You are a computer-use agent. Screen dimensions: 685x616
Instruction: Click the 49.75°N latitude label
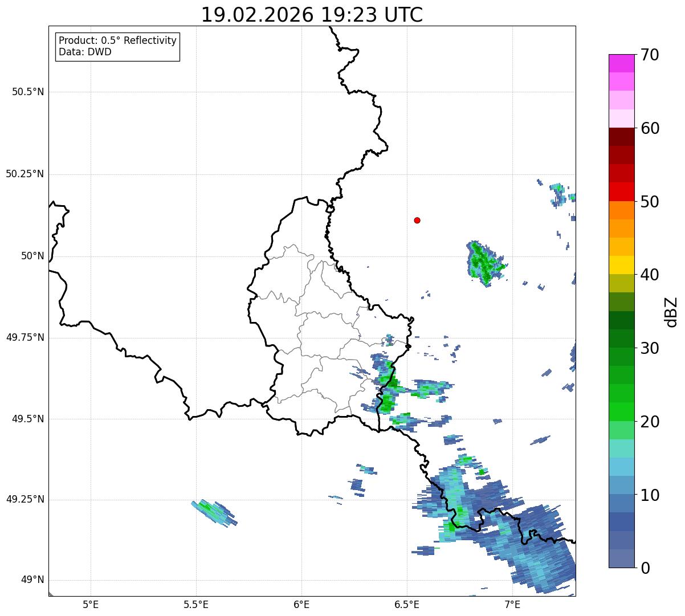tap(25, 338)
